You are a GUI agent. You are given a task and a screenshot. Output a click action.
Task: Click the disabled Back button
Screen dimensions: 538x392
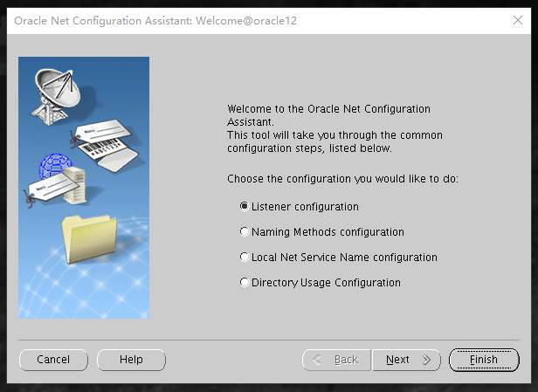tap(336, 360)
